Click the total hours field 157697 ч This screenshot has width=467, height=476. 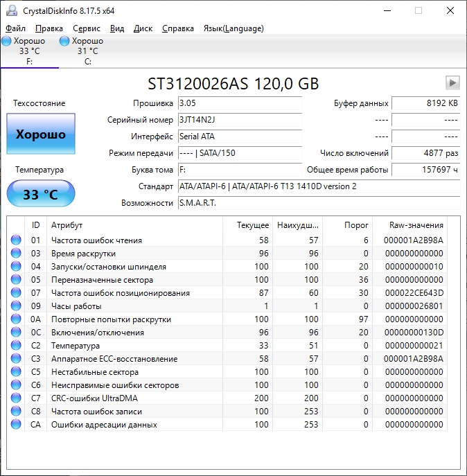point(426,170)
